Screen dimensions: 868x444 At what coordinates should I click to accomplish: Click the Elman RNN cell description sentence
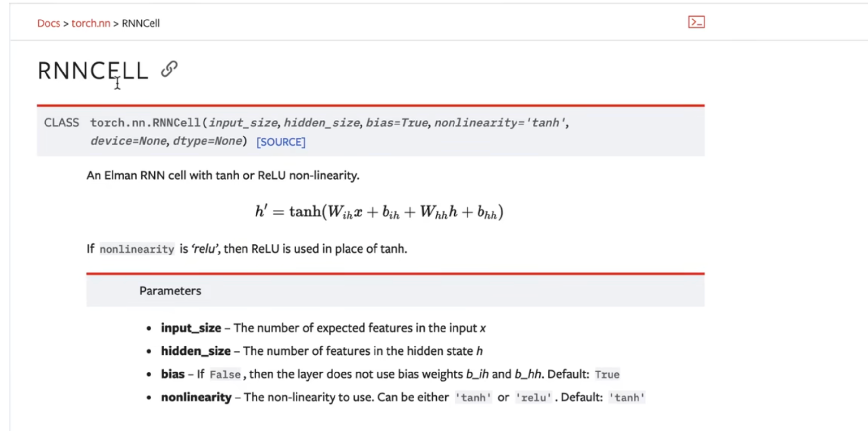pyautogui.click(x=223, y=176)
